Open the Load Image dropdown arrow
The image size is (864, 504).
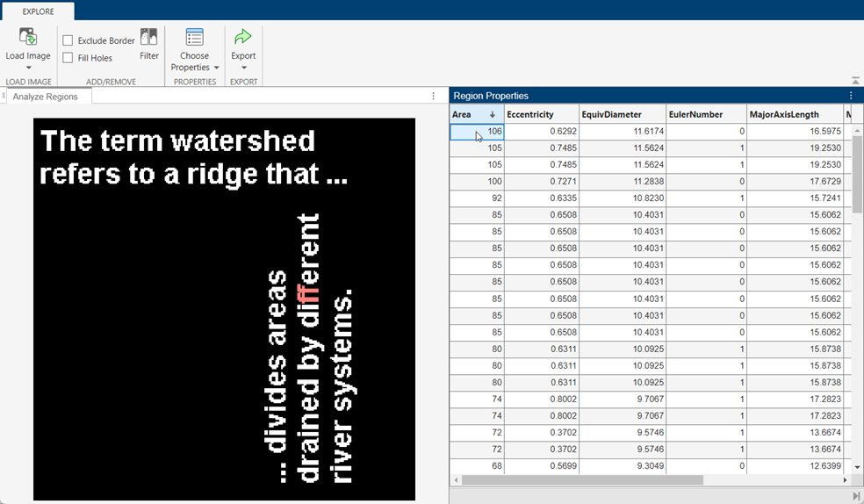29,68
